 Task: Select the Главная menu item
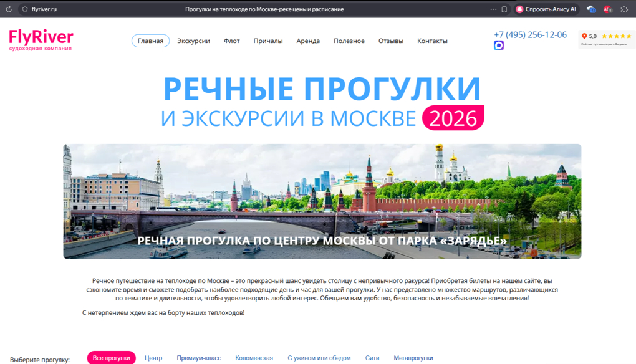[150, 41]
